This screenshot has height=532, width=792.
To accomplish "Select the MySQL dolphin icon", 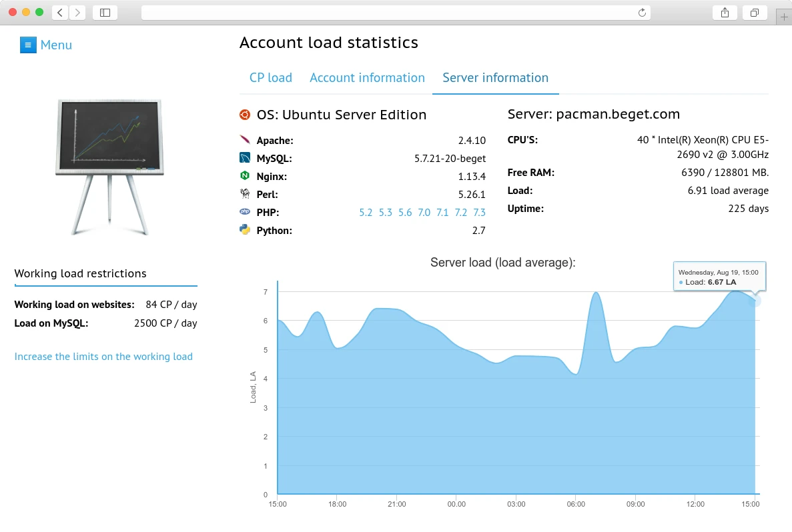I will [x=246, y=158].
